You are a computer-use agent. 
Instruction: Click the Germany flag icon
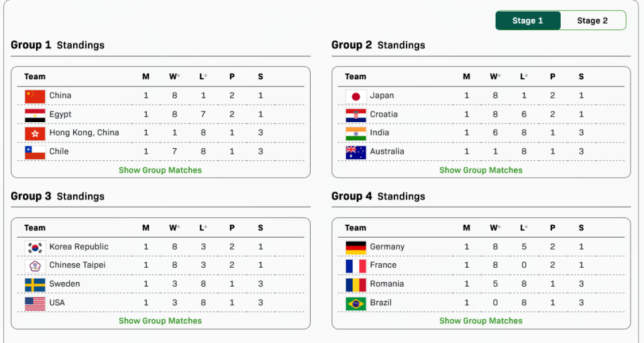[x=356, y=247]
